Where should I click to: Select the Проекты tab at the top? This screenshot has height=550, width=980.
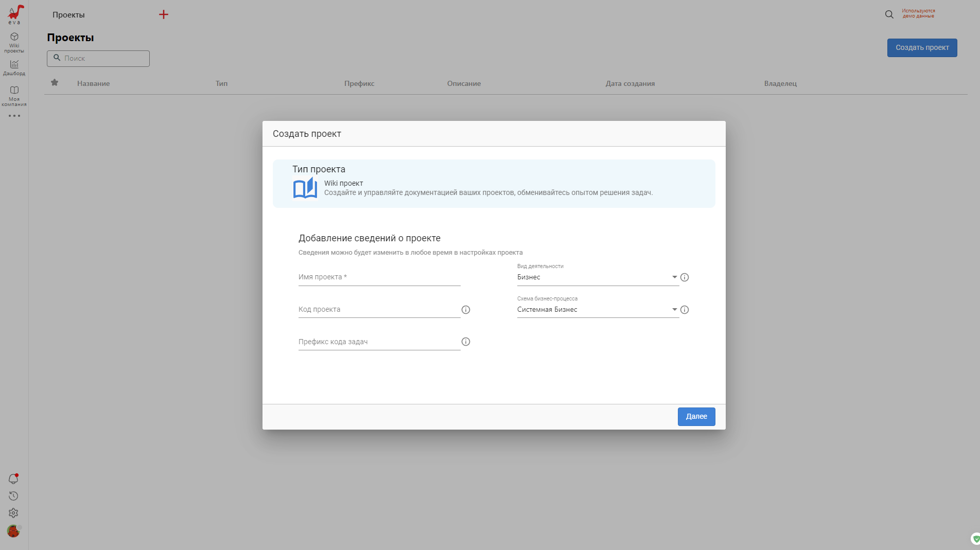pyautogui.click(x=68, y=15)
